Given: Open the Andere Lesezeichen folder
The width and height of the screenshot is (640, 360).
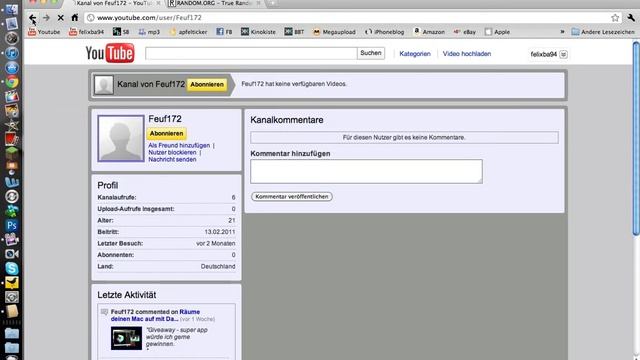Looking at the screenshot, I should pyautogui.click(x=603, y=32).
